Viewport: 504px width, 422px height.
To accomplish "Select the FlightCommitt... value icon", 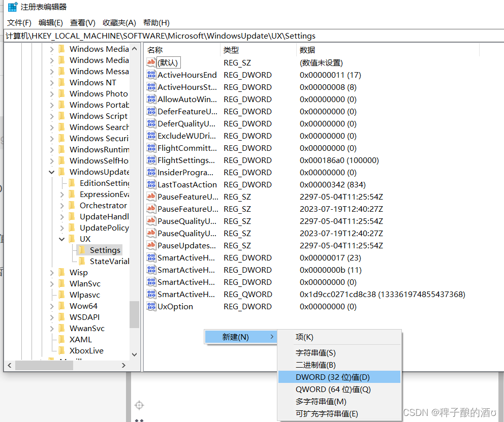I will click(x=151, y=148).
